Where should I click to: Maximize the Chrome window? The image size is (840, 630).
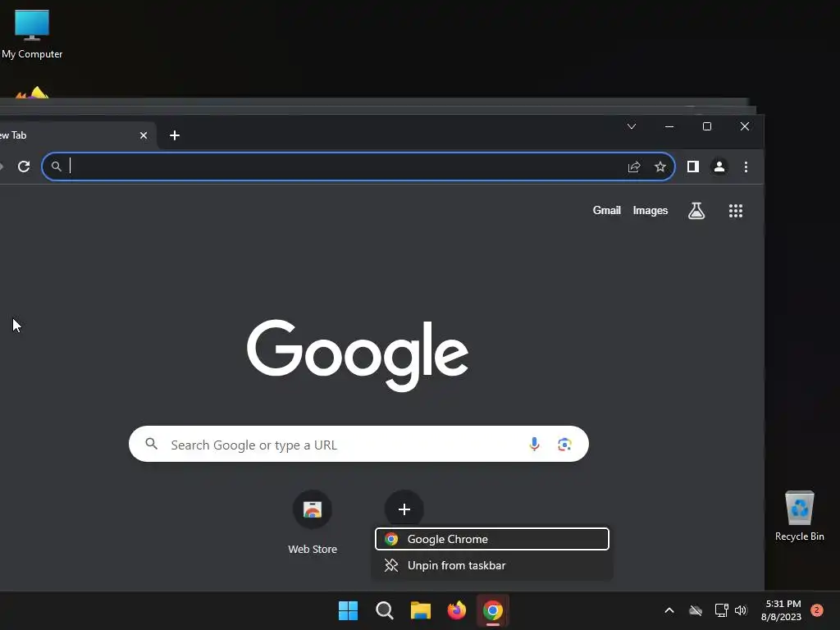(707, 126)
